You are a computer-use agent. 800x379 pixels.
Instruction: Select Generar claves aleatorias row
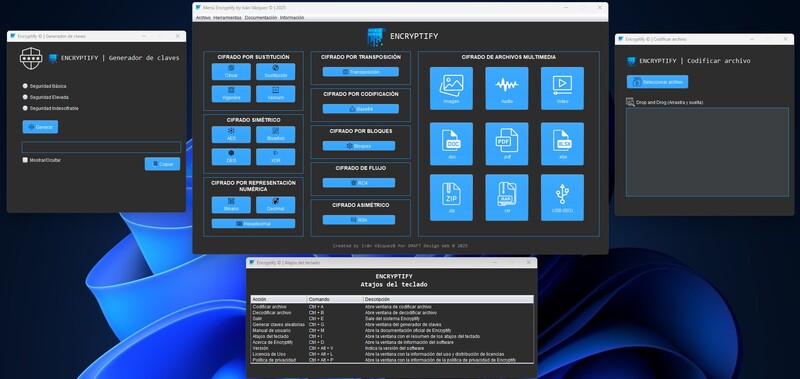tap(392, 324)
